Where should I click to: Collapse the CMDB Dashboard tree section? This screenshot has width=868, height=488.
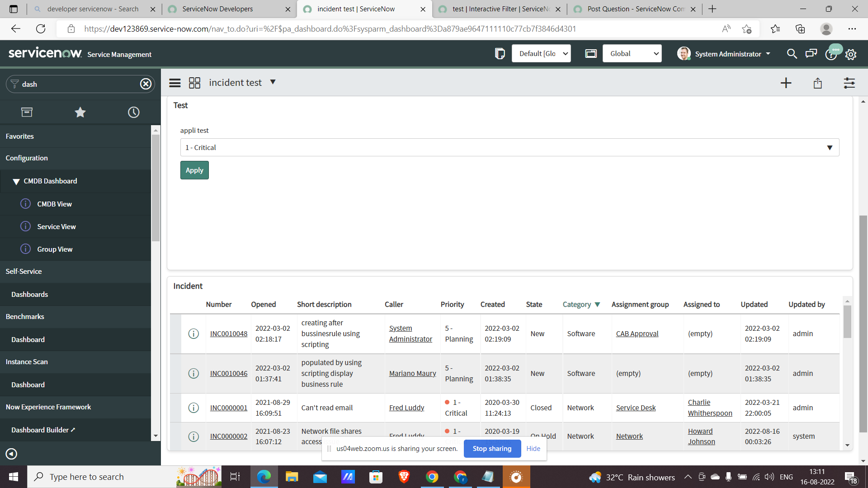pyautogui.click(x=17, y=181)
